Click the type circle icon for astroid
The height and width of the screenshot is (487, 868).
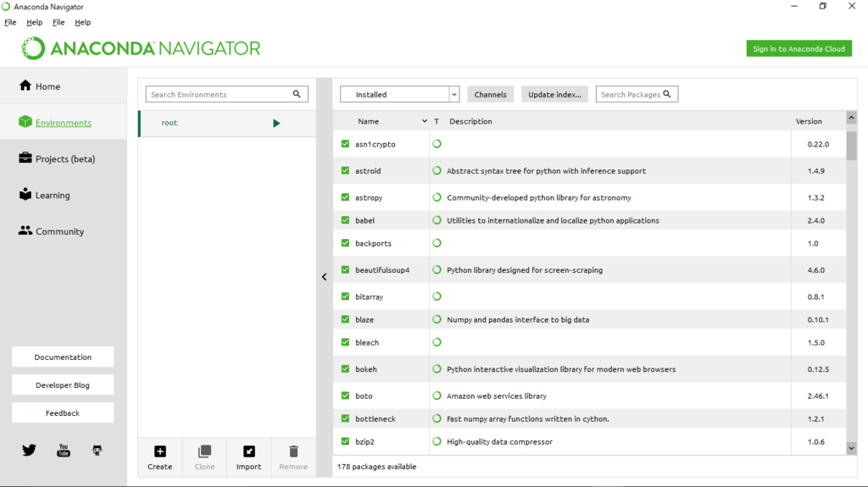pos(437,170)
